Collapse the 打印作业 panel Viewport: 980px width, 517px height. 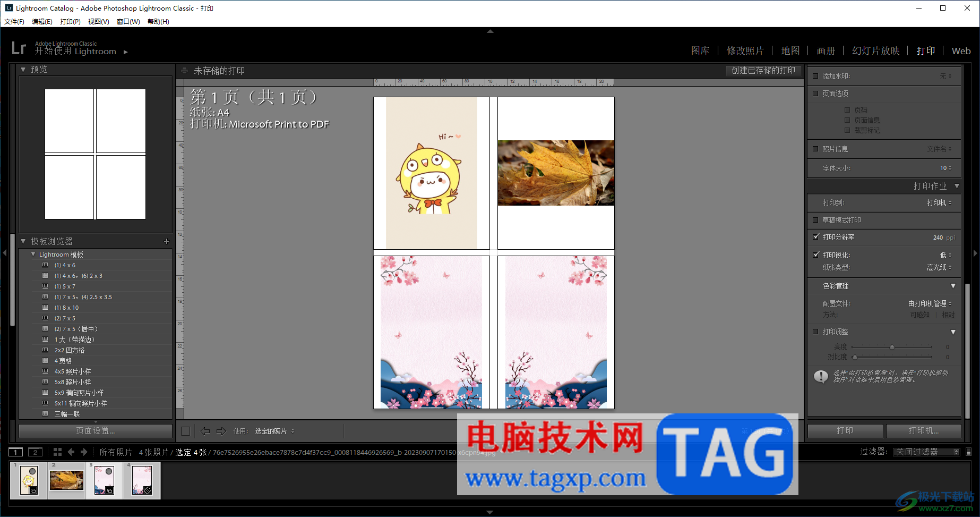pyautogui.click(x=957, y=186)
